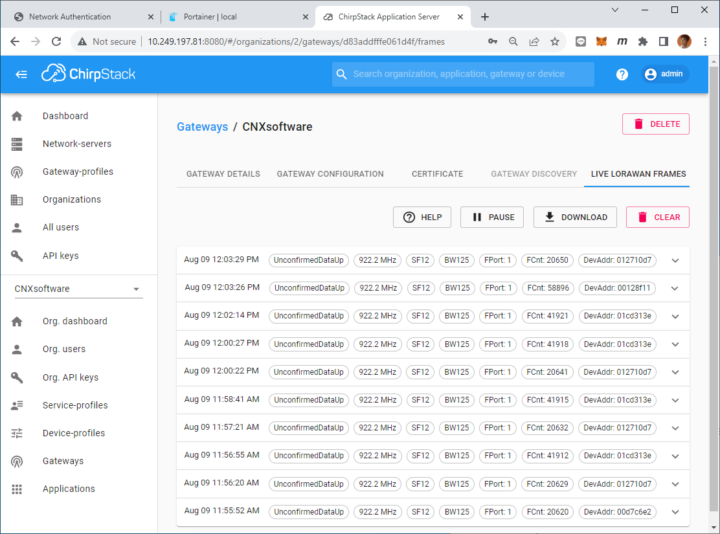Go back with the browser back arrow
Viewport: 720px width, 534px height.
15,42
